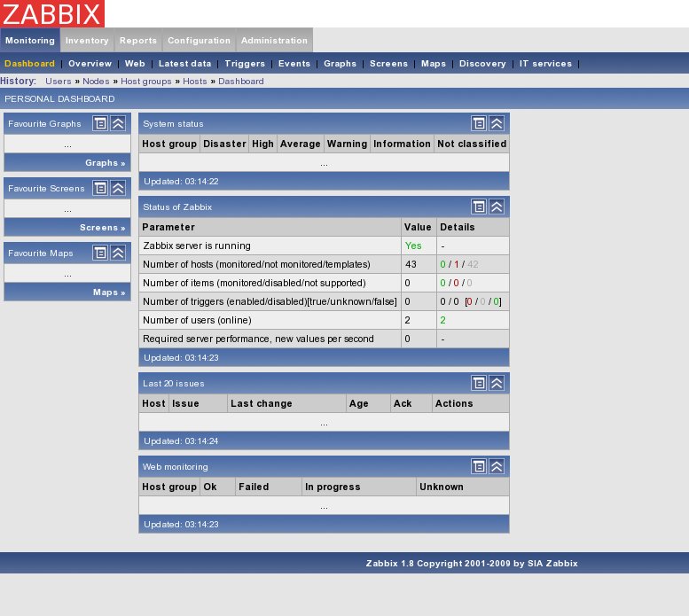Go to Dashboard in History breadcrumb
Viewport: 689px width, 616px height.
(241, 82)
